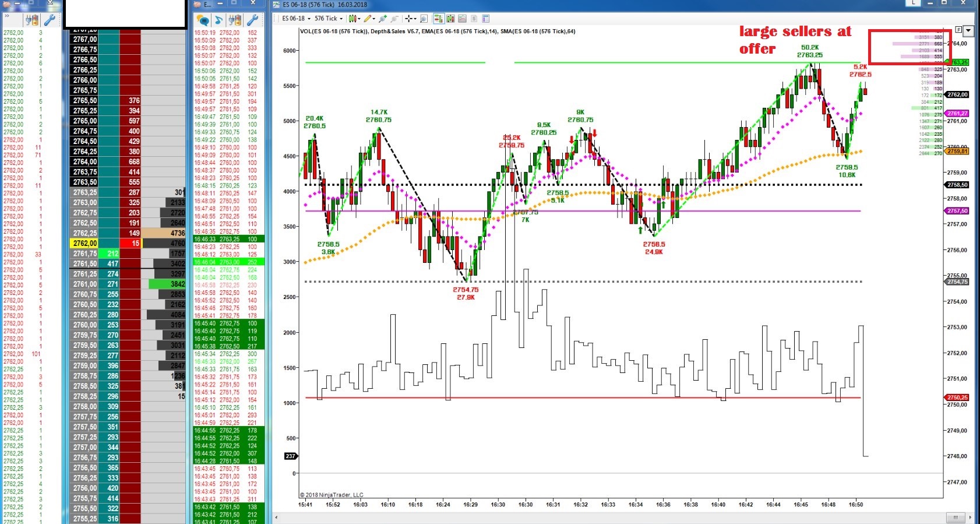
Task: Click the 2754,75 grey level marker
Action: point(957,282)
